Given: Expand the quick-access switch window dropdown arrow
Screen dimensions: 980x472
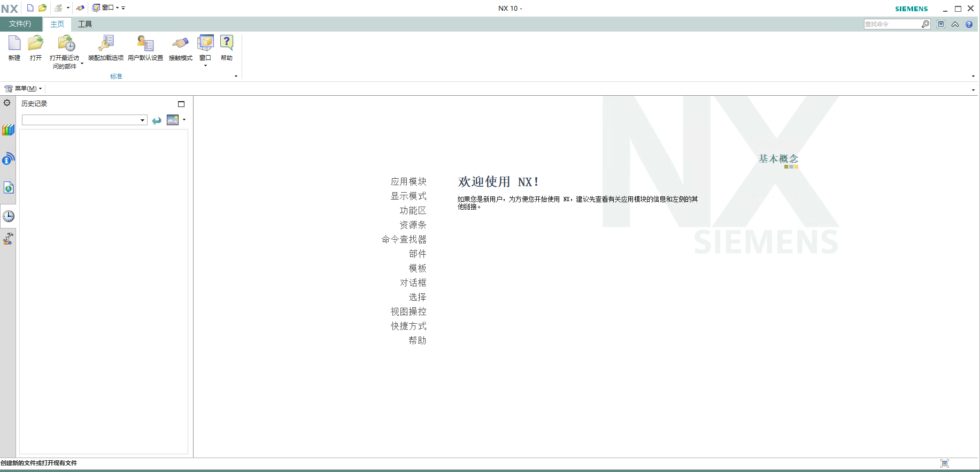Looking at the screenshot, I should click(68, 8).
